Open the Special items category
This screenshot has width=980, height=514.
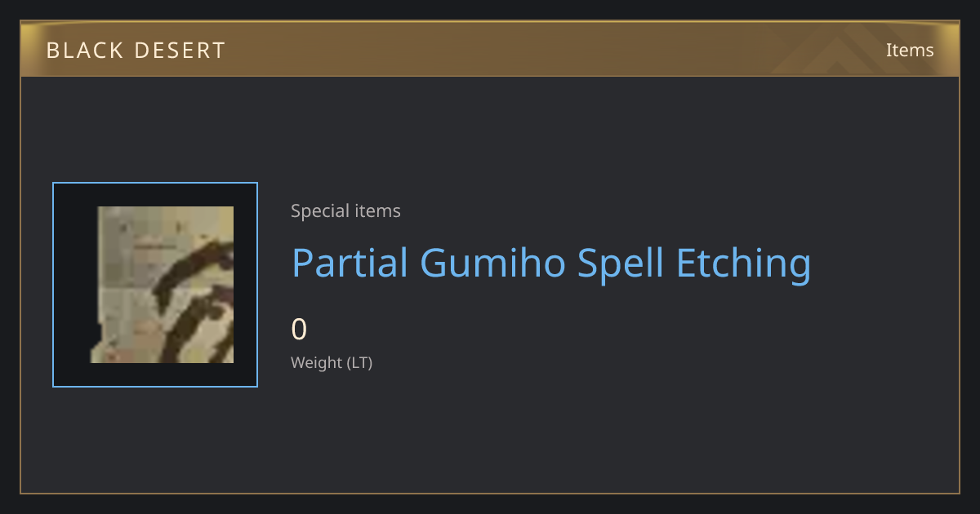pyautogui.click(x=345, y=211)
